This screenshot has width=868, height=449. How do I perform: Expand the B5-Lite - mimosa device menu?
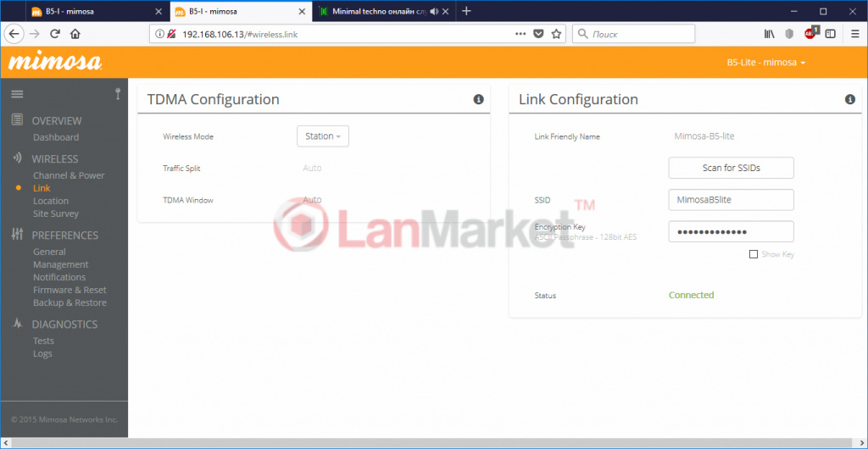click(765, 63)
